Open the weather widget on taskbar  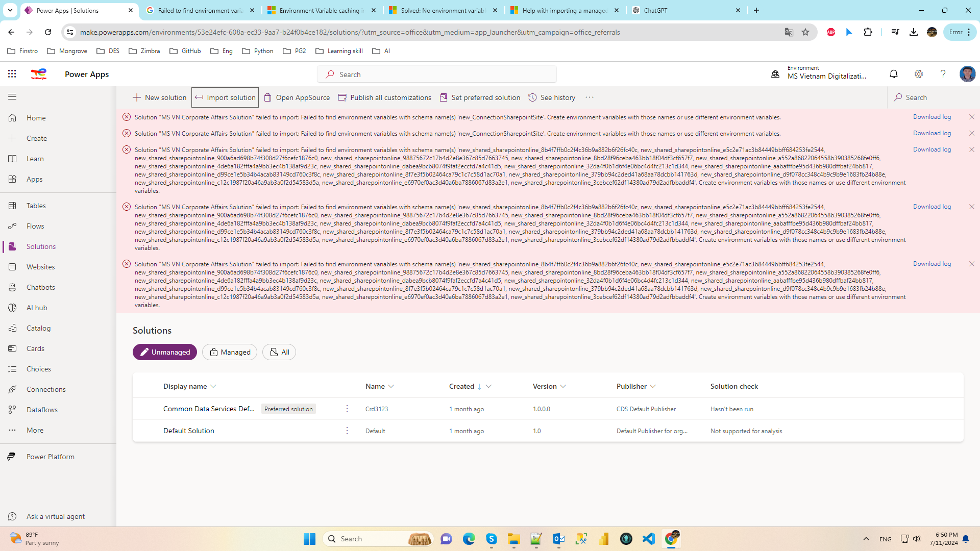[35, 539]
